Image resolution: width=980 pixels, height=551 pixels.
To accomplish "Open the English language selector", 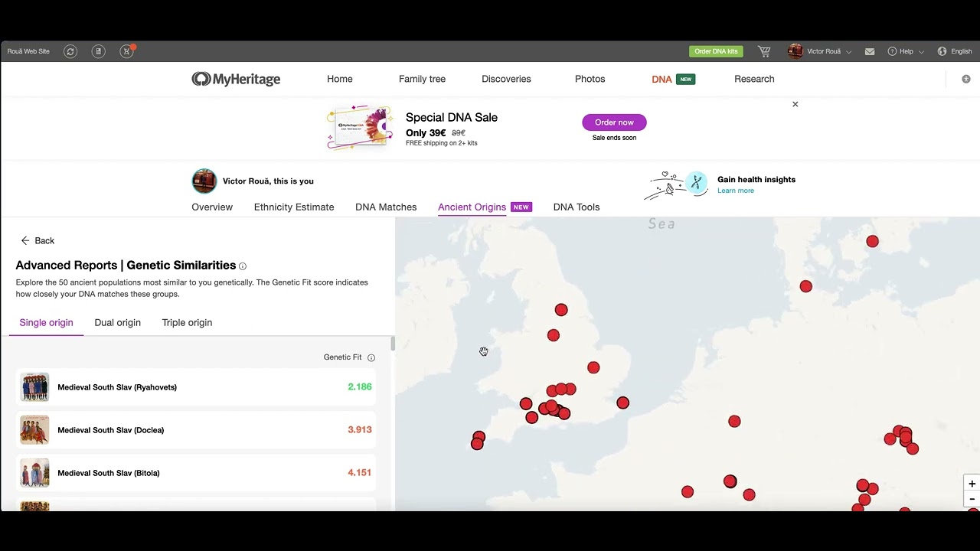I will click(955, 51).
